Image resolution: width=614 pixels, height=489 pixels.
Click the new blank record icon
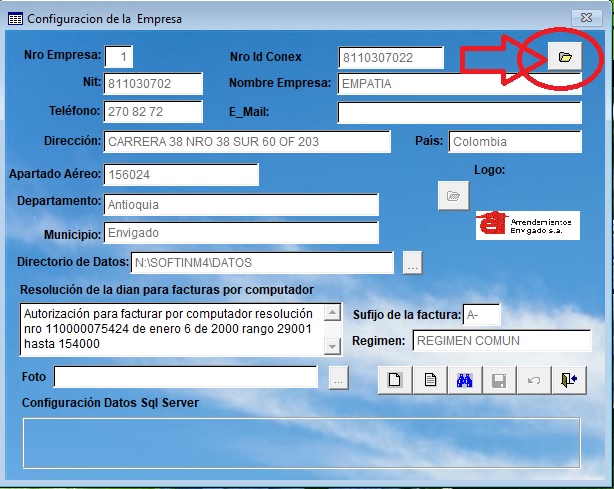[395, 380]
